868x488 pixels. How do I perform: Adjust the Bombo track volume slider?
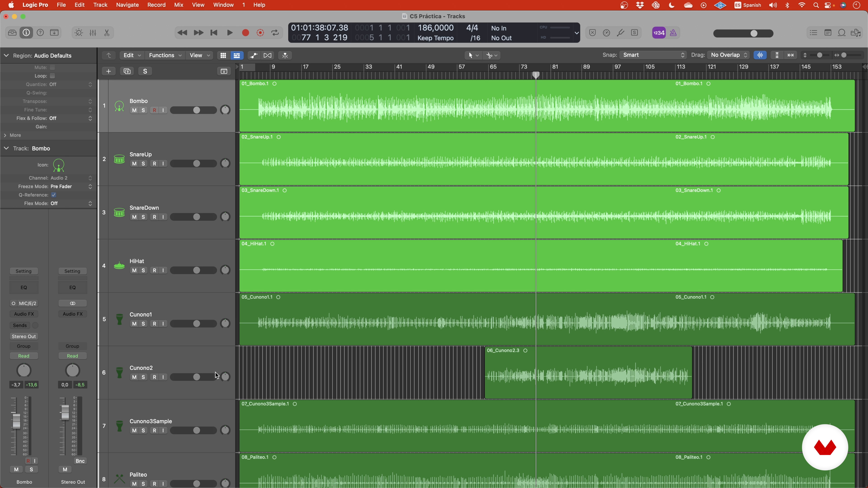pyautogui.click(x=193, y=110)
